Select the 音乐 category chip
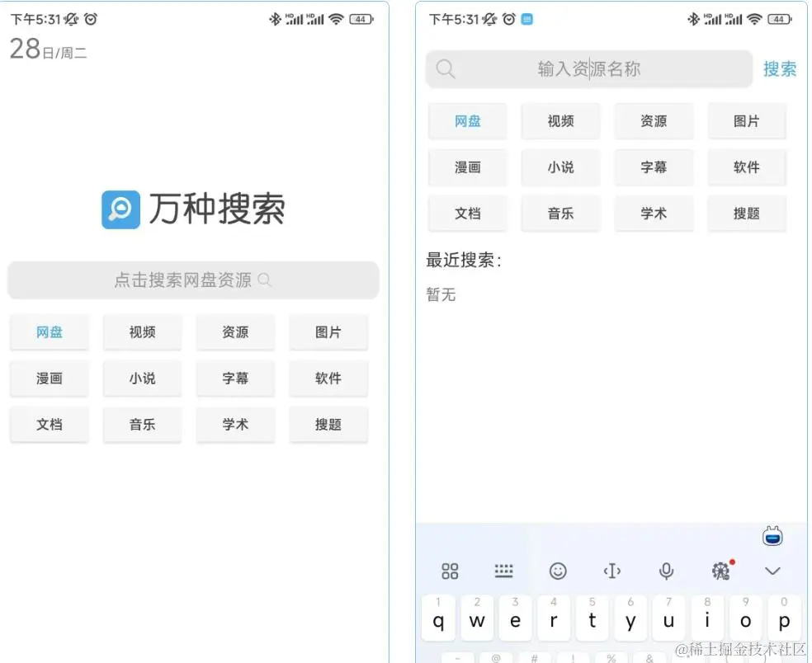 560,213
